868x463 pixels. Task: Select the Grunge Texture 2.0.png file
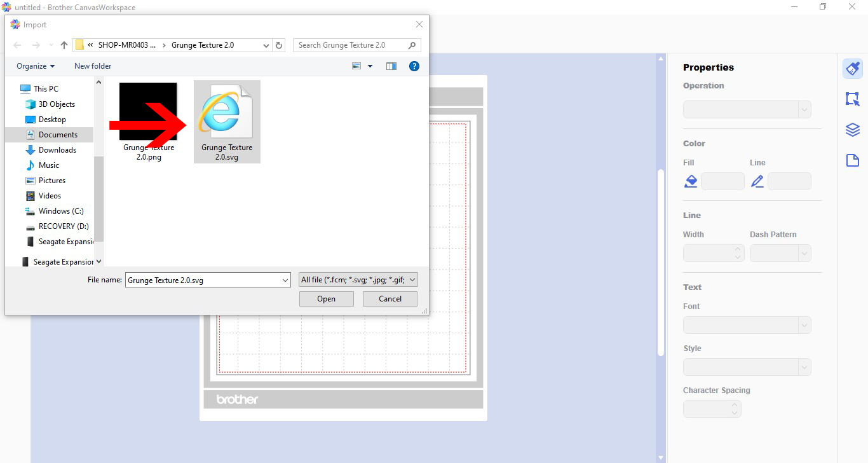147,111
